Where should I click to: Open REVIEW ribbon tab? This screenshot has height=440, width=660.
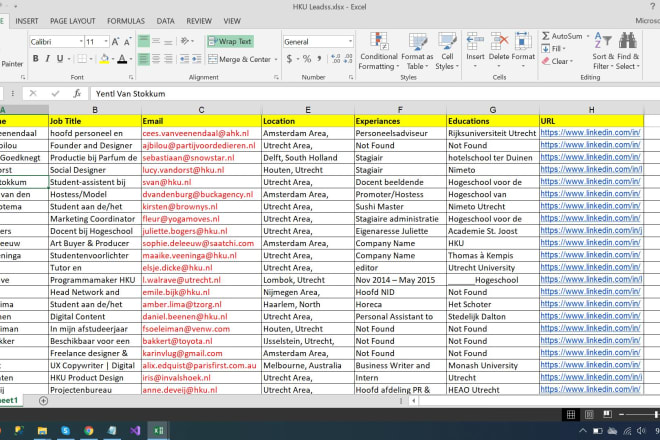[x=199, y=21]
